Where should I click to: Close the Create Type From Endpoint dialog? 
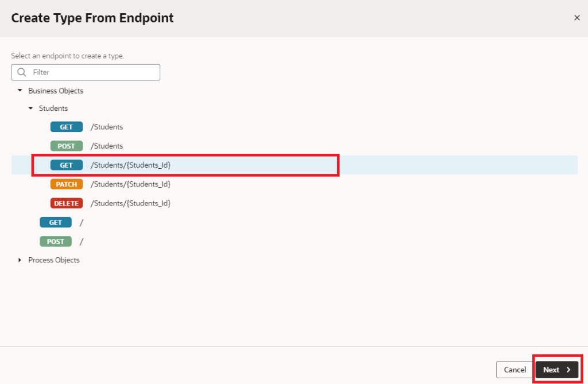(x=577, y=17)
